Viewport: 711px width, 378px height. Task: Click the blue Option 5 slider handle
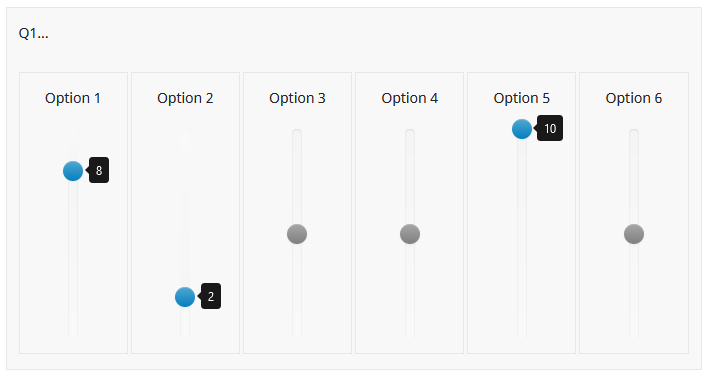pos(522,129)
